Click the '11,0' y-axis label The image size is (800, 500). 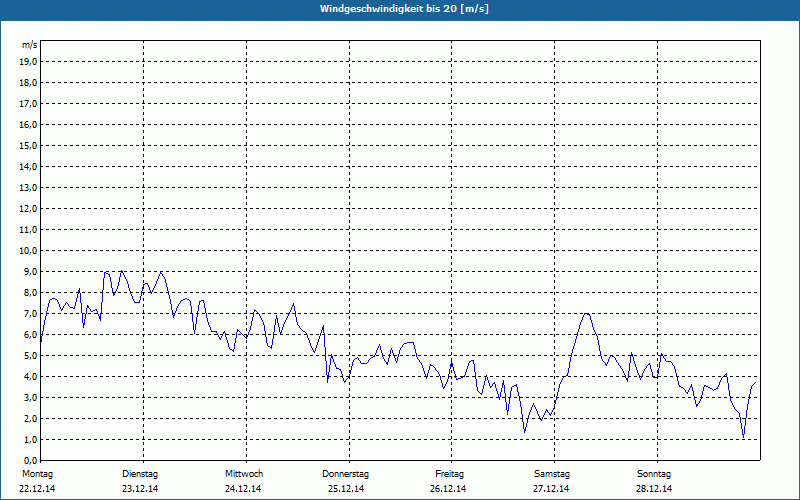(28, 230)
